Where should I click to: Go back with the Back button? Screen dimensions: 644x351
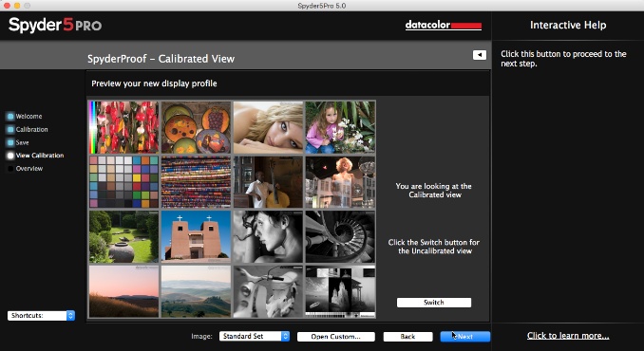(x=407, y=337)
